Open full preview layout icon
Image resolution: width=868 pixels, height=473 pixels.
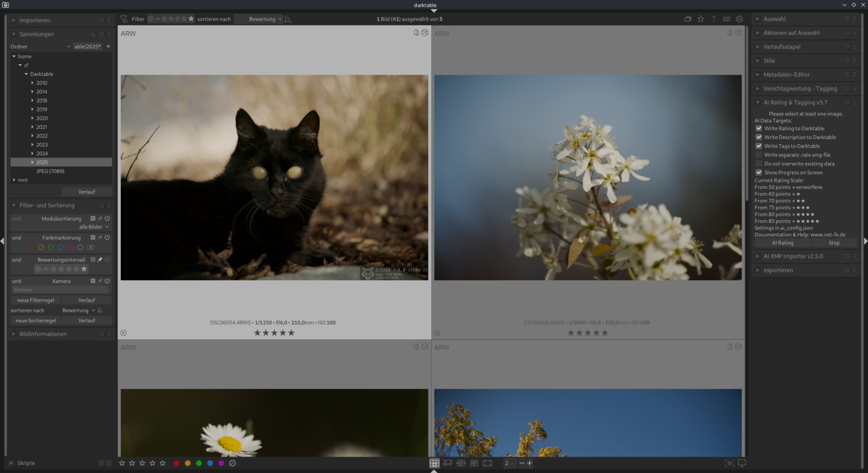(487, 463)
